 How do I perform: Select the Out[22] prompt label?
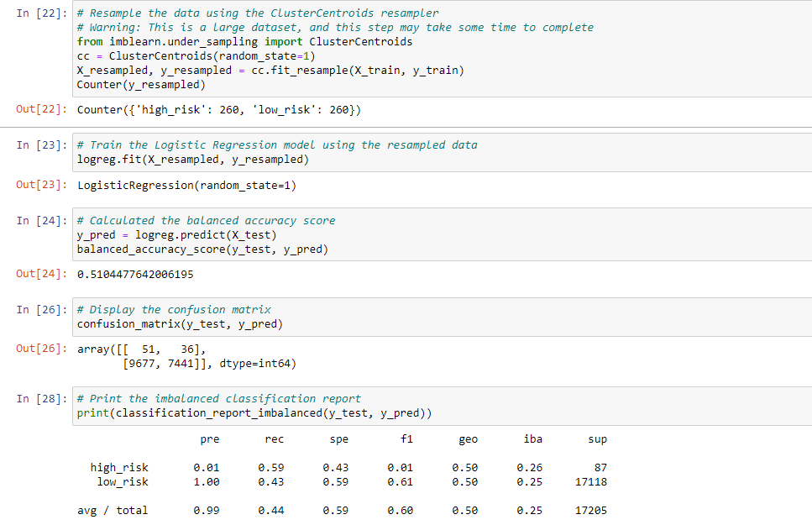(42, 109)
